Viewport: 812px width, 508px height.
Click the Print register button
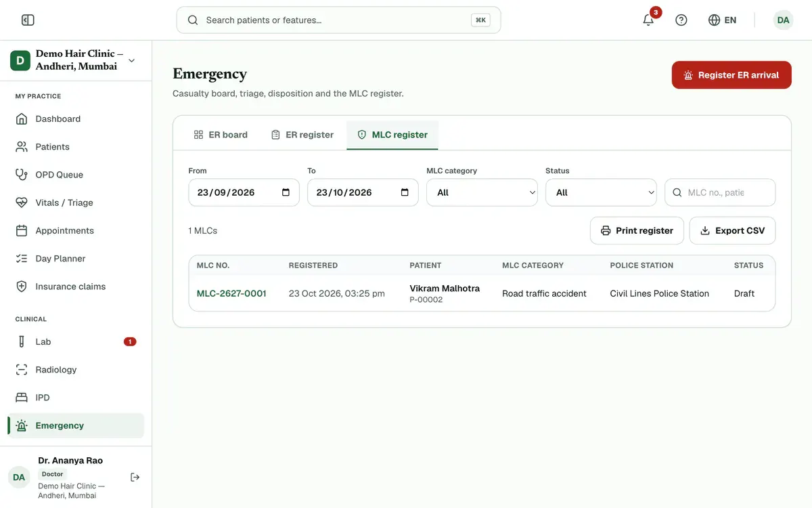pyautogui.click(x=637, y=230)
